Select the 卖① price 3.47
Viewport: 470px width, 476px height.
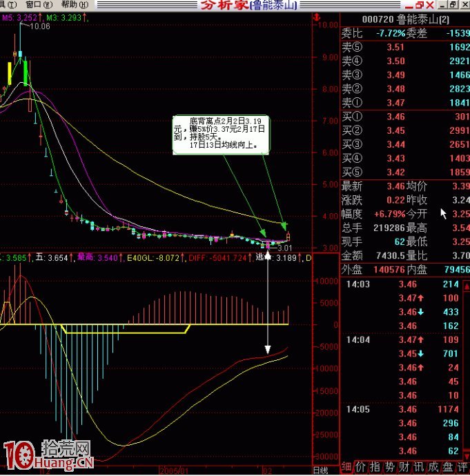tap(395, 103)
